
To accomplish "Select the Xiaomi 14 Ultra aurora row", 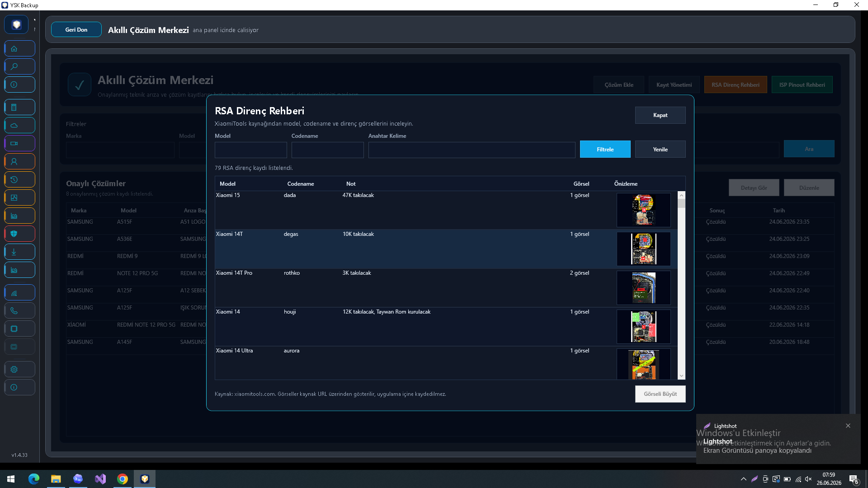I will (x=446, y=363).
